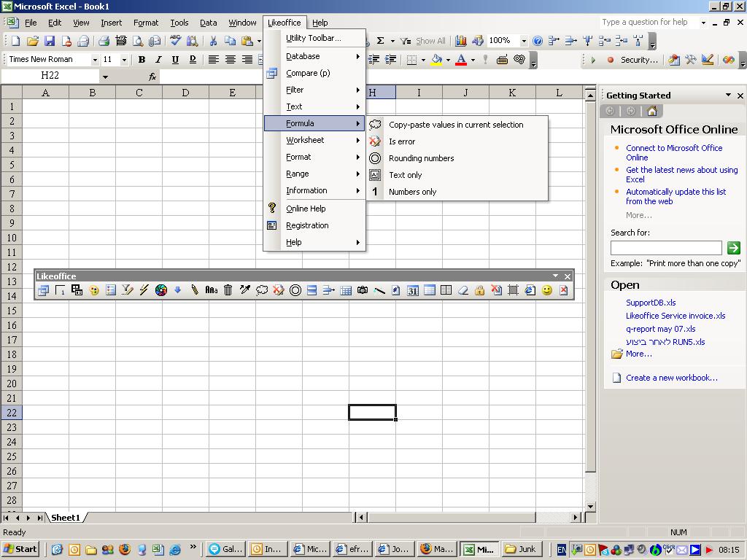Open the Utility Toolbar... menu item

315,38
